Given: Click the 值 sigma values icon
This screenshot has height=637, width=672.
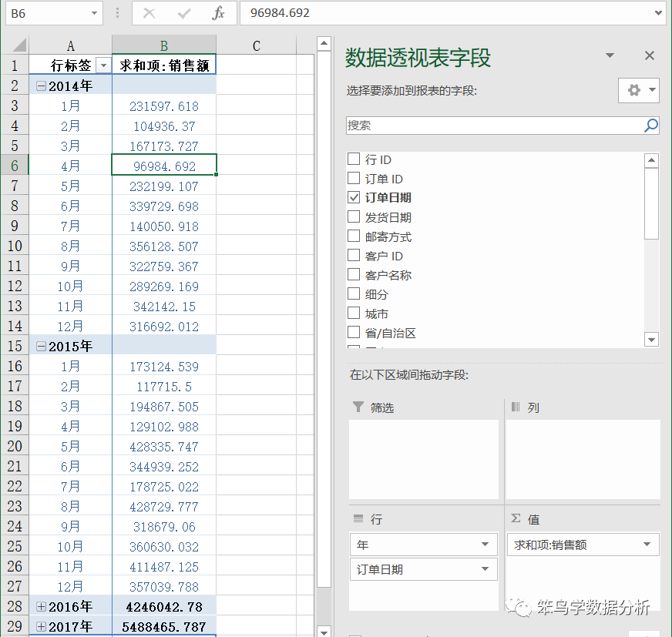Looking at the screenshot, I should point(516,518).
